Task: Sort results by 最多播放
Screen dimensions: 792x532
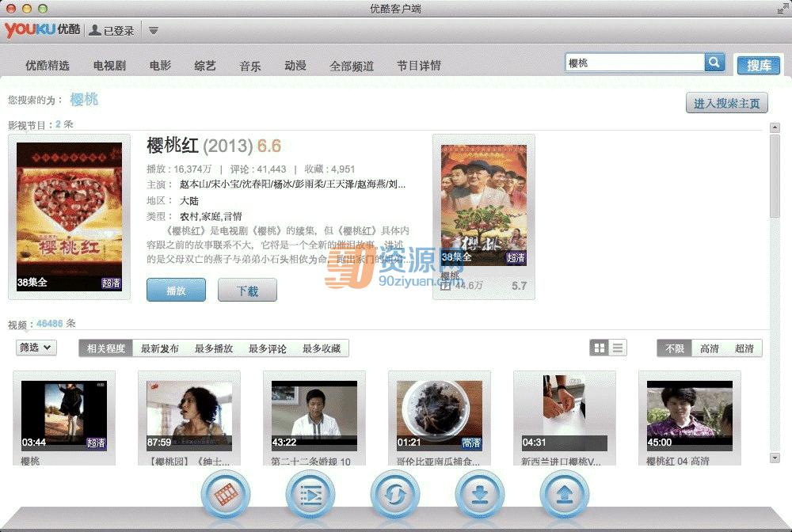Action: (x=214, y=348)
